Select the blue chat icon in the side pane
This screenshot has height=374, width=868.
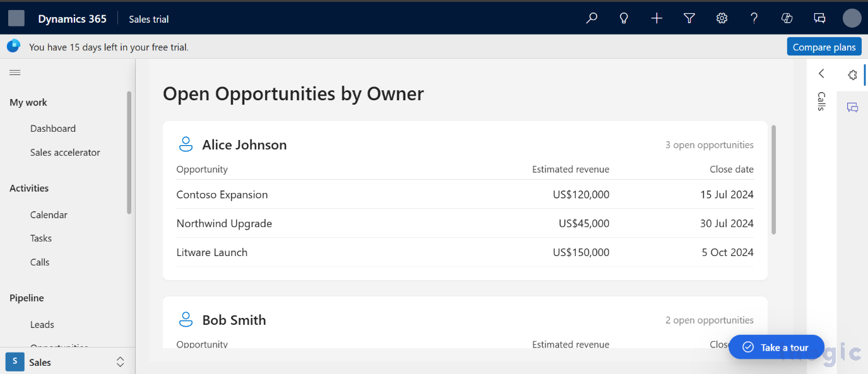tap(852, 107)
